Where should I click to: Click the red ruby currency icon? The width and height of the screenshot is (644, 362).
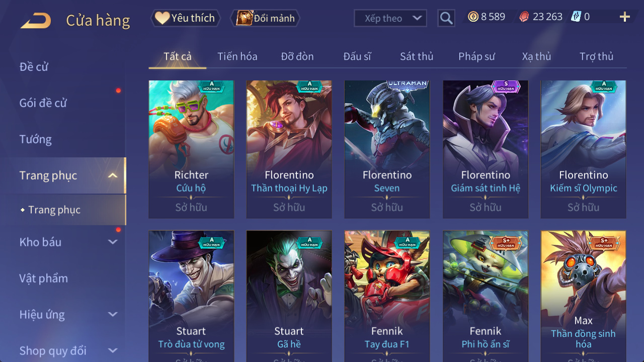pos(525,17)
